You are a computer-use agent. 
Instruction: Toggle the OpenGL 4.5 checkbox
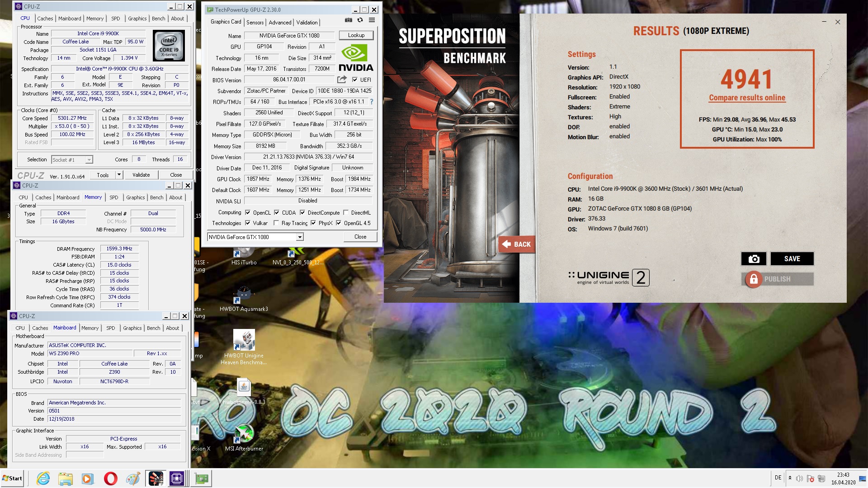[x=339, y=223]
